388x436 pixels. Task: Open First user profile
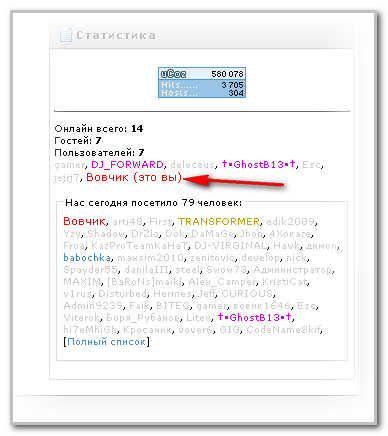(160, 222)
